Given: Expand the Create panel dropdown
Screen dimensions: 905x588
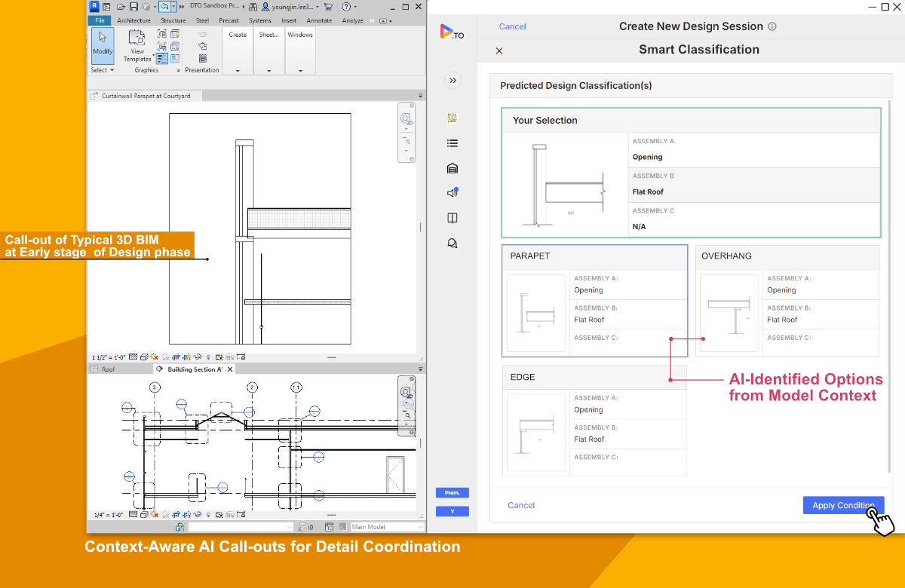Looking at the screenshot, I should click(x=238, y=71).
